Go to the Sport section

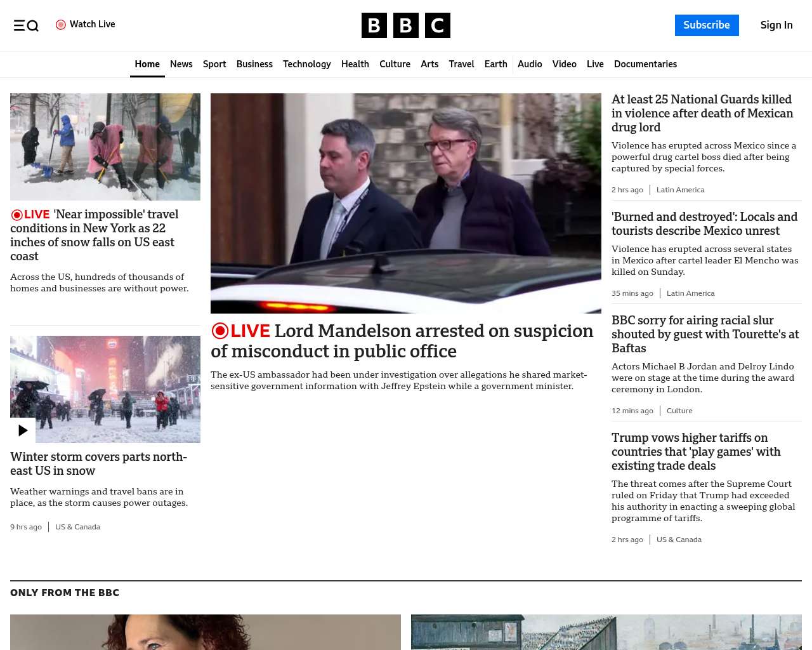[214, 64]
